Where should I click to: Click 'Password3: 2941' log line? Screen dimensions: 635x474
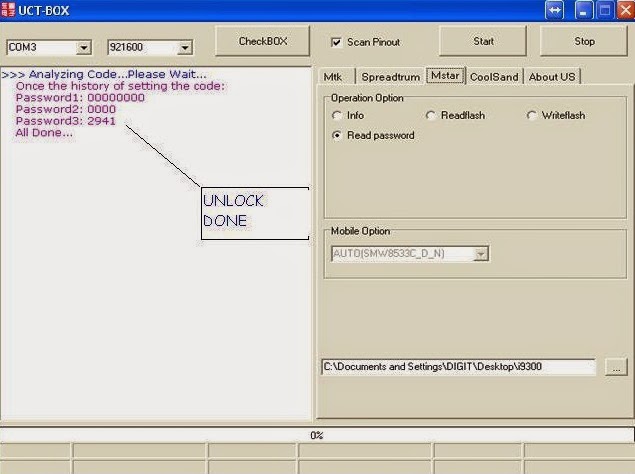[66, 121]
